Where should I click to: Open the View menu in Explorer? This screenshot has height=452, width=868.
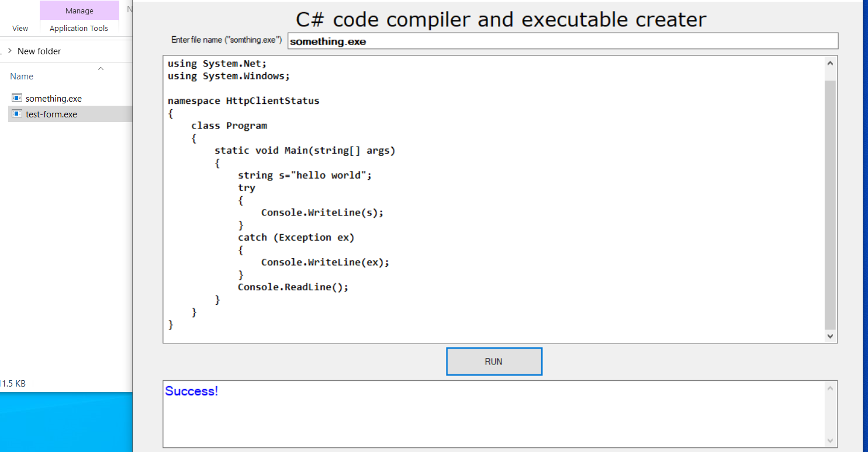click(20, 28)
